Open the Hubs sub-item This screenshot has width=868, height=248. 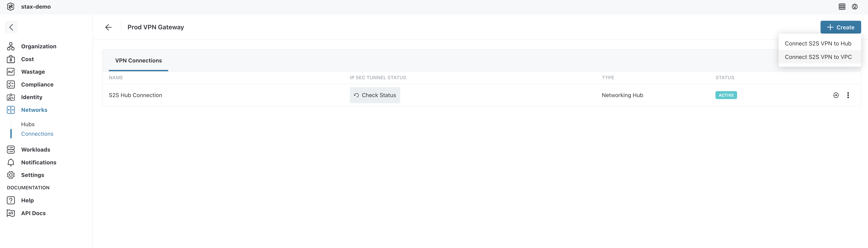point(28,124)
